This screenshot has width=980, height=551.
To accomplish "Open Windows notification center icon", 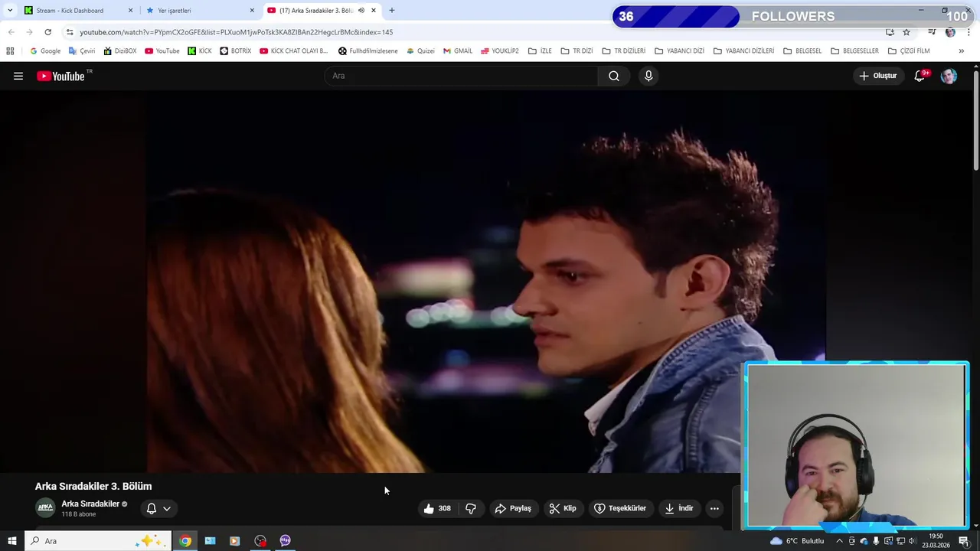I will pyautogui.click(x=964, y=541).
